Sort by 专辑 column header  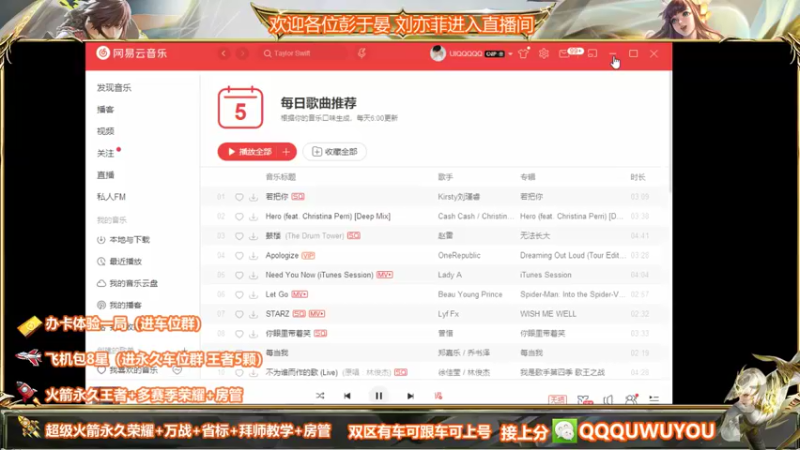528,177
